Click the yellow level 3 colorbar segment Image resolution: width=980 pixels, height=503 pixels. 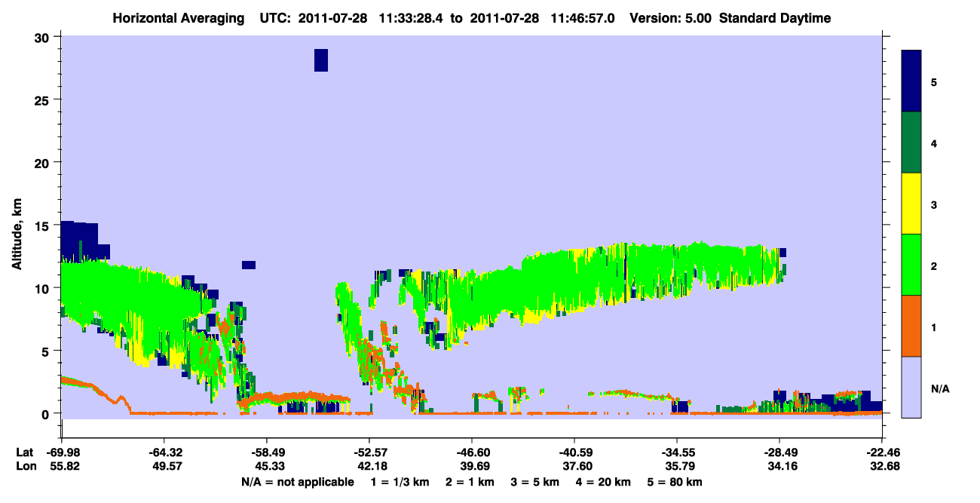coord(911,204)
